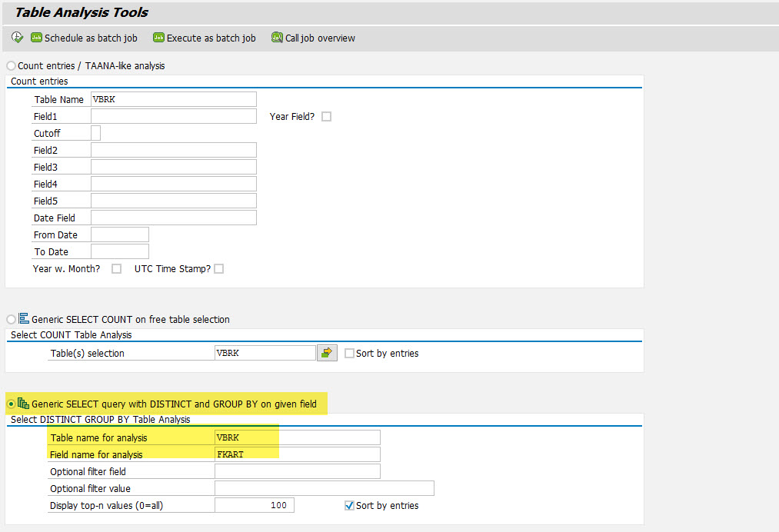Toggle the Year w. Month checkbox
779x532 pixels.
115,268
